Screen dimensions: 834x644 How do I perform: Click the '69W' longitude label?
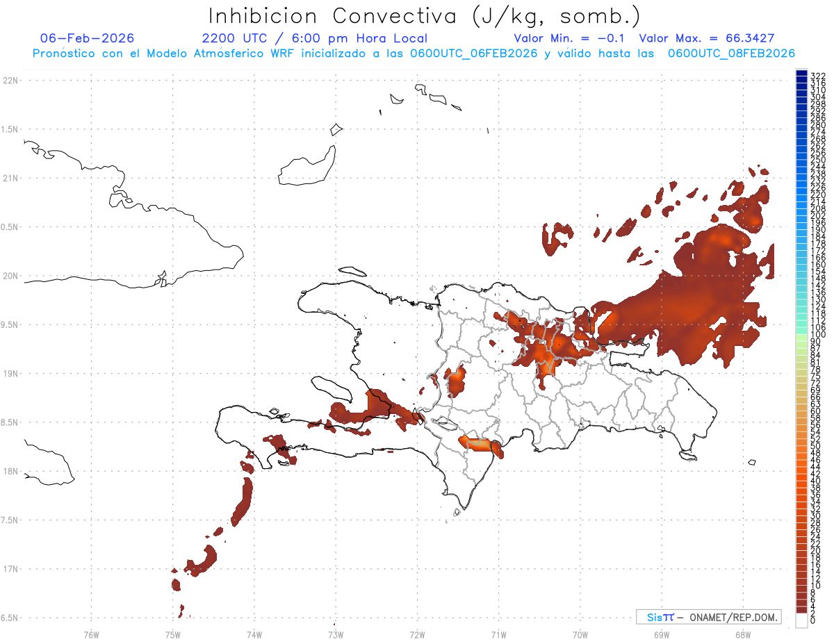[x=661, y=634]
